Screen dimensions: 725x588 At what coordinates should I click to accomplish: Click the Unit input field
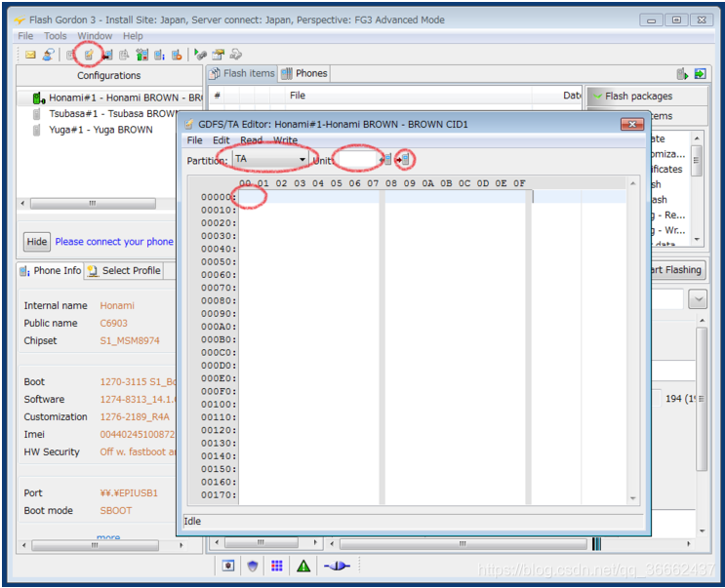coord(358,160)
